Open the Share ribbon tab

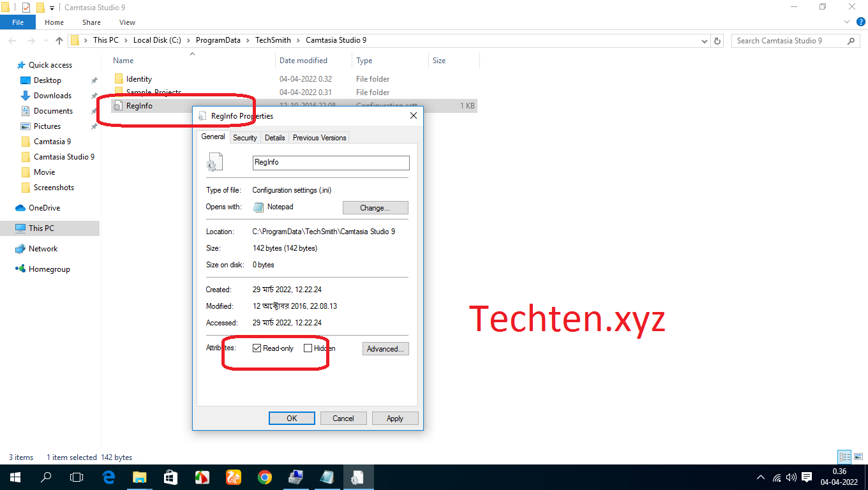click(x=91, y=22)
